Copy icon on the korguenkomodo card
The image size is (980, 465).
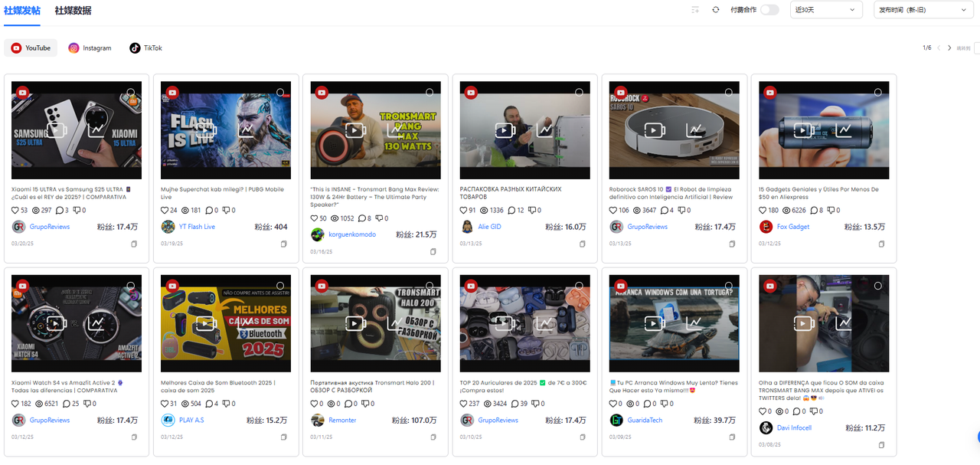pos(433,251)
